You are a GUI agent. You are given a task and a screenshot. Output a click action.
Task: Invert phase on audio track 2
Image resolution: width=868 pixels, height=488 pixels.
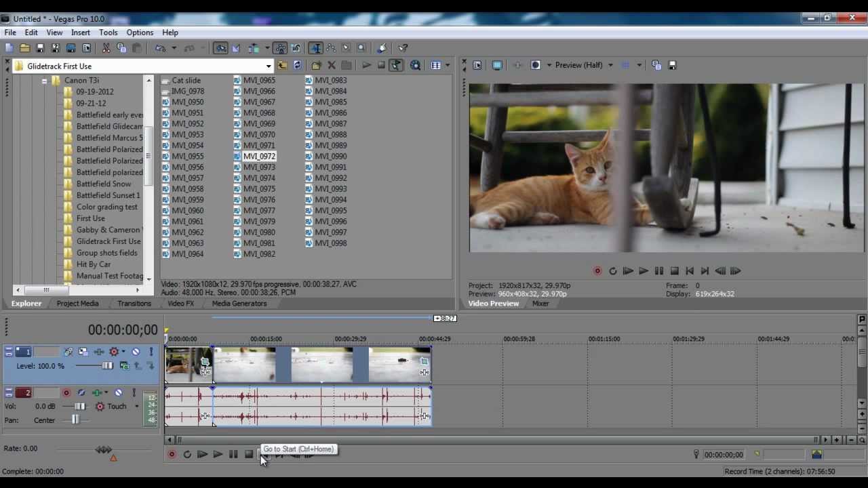81,392
